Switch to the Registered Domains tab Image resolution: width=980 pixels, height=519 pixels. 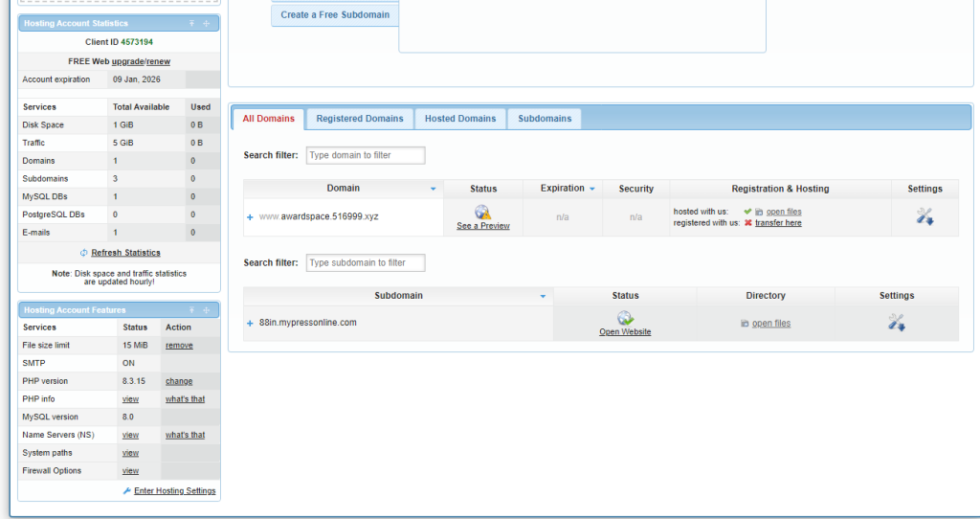pyautogui.click(x=360, y=119)
